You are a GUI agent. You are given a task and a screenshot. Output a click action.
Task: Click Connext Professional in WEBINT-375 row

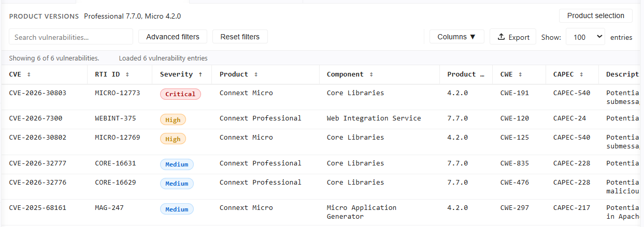coord(261,118)
